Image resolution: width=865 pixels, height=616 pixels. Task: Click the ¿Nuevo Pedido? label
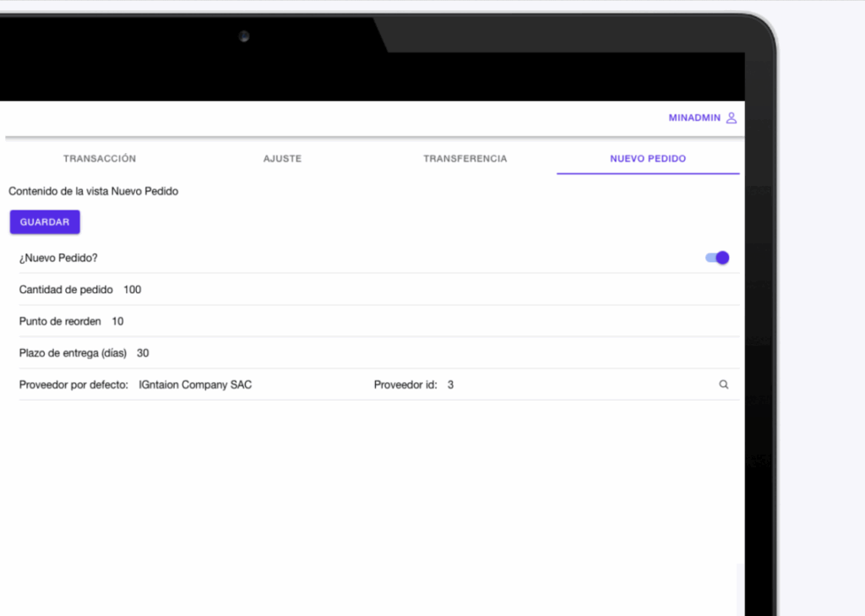click(58, 258)
